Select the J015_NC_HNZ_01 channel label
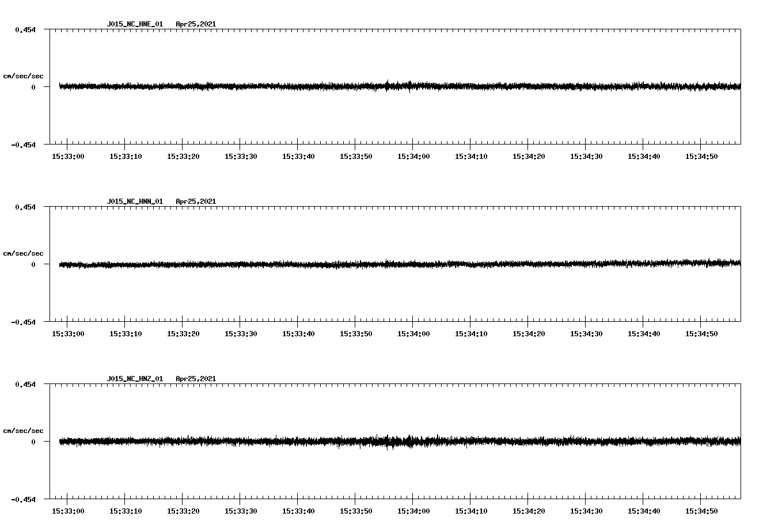Screen dimensions: 782x532 point(135,379)
